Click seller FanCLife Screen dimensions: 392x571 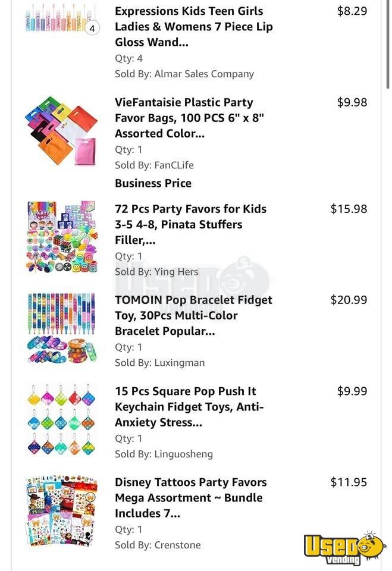coord(174,165)
